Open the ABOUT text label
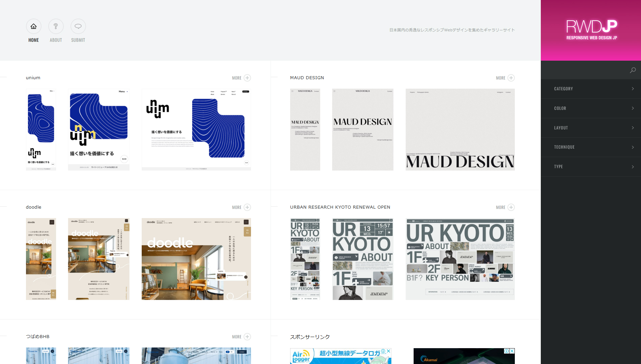The height and width of the screenshot is (364, 641). point(56,40)
